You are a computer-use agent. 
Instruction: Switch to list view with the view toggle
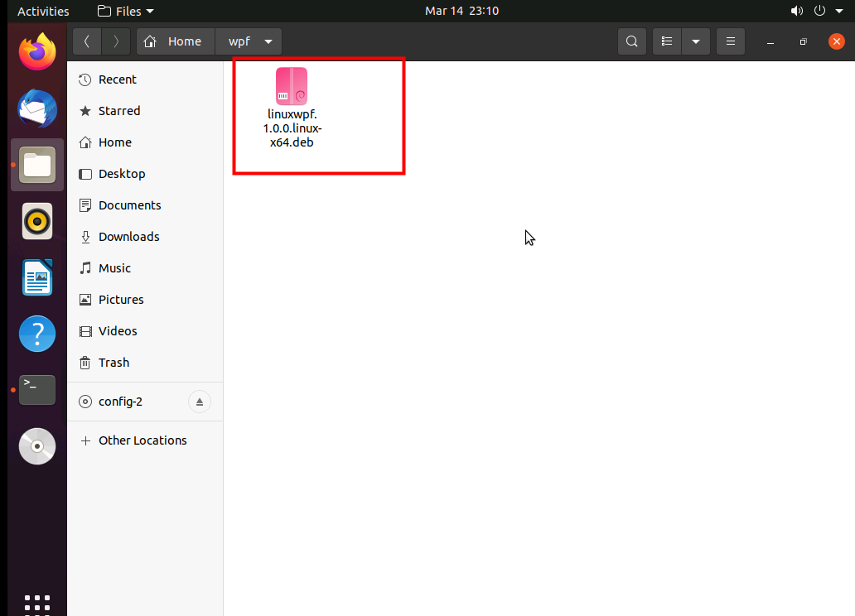tap(667, 41)
